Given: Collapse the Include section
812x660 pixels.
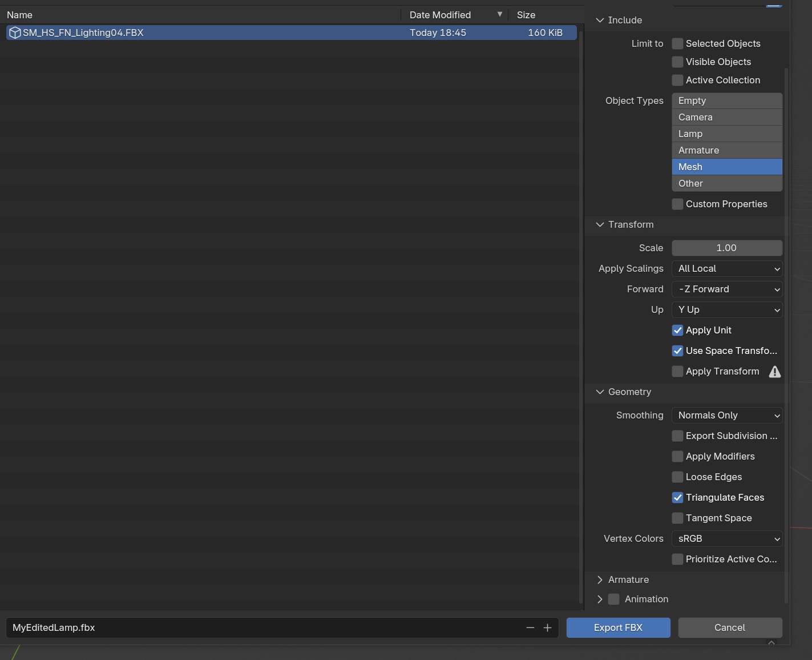Looking at the screenshot, I should [x=600, y=20].
